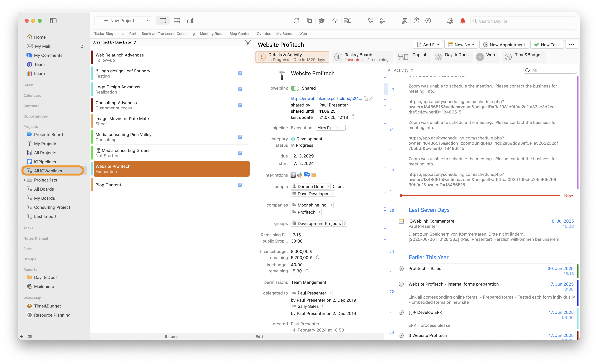Click the View Pipeline button
Screen dimensions: 598x364
[330, 128]
